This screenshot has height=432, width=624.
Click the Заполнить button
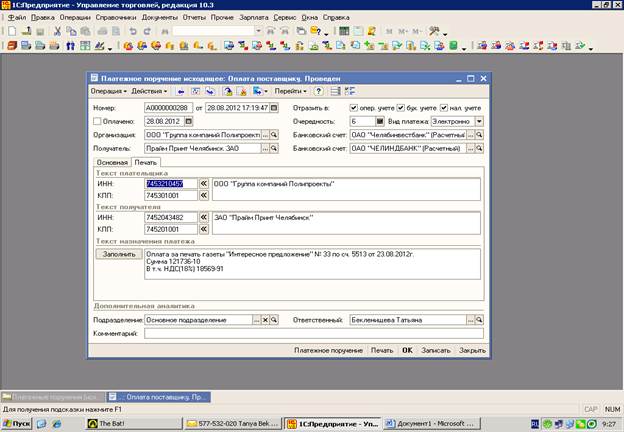click(x=117, y=254)
